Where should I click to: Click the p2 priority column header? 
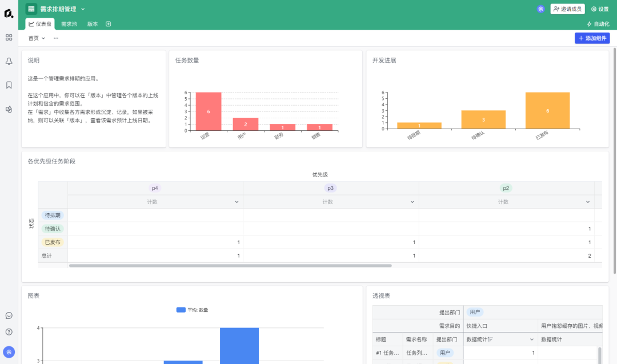506,188
